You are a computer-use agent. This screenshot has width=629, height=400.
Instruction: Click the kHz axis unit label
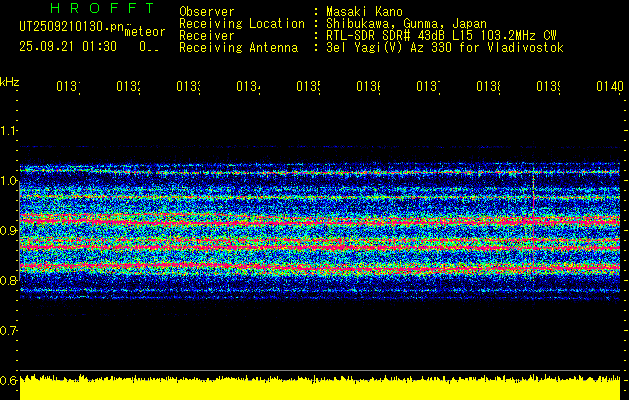click(10, 80)
